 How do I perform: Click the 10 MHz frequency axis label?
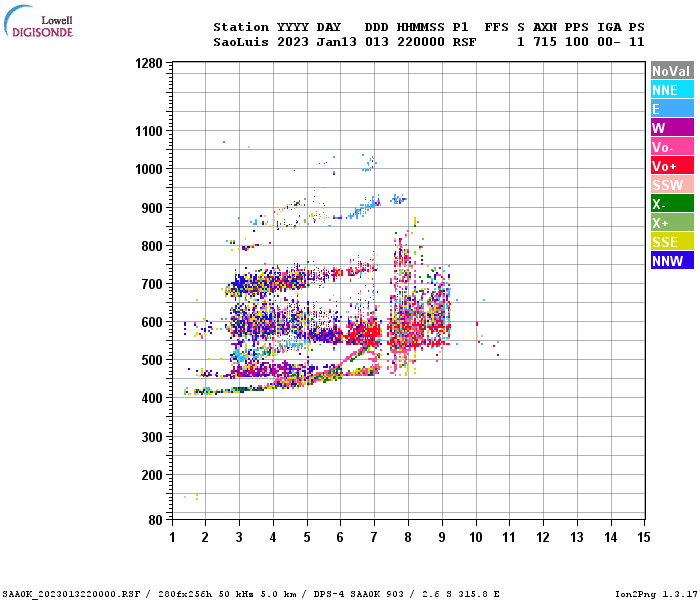click(476, 537)
